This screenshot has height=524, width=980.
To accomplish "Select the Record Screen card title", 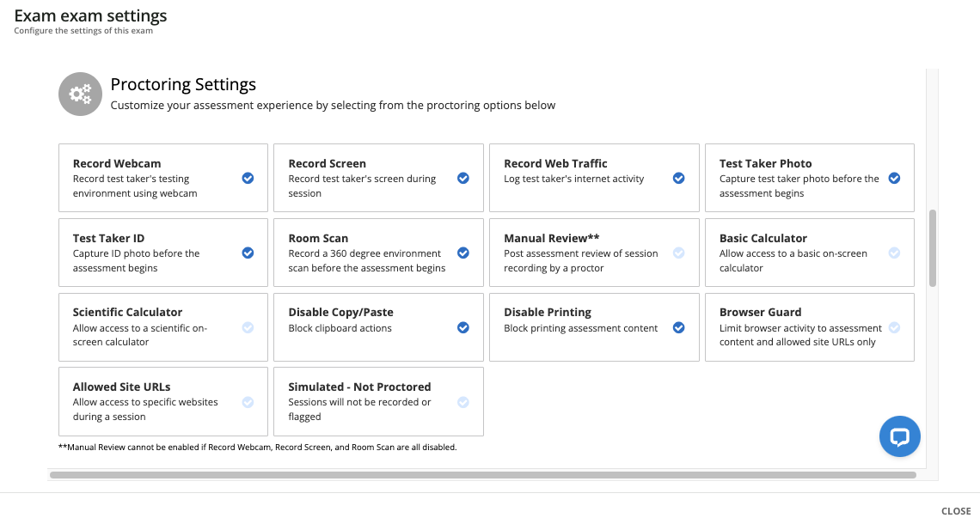I will coord(327,163).
